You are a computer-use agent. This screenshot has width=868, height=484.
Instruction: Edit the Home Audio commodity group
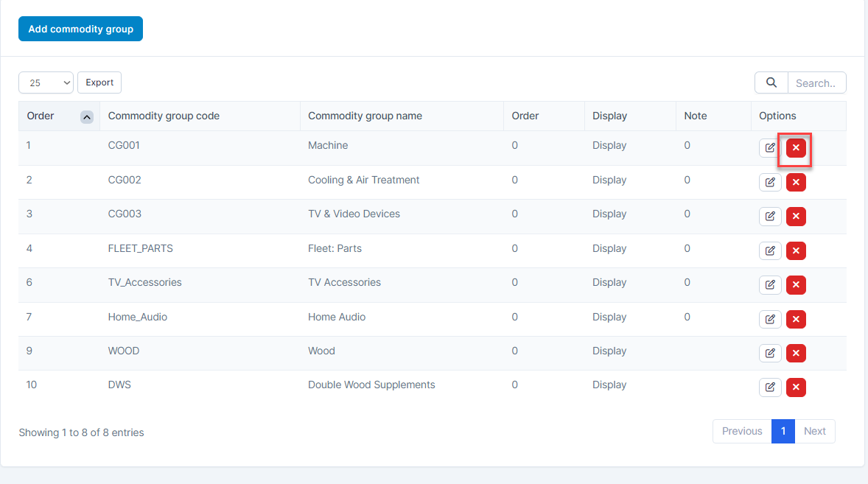pyautogui.click(x=770, y=319)
